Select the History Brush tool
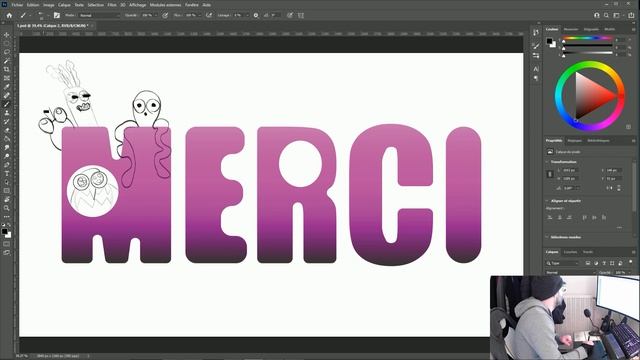640x360 pixels. [x=7, y=122]
